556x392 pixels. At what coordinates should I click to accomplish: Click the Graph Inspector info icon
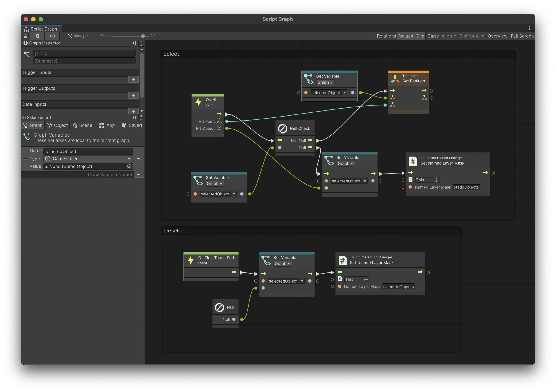[x=25, y=43]
